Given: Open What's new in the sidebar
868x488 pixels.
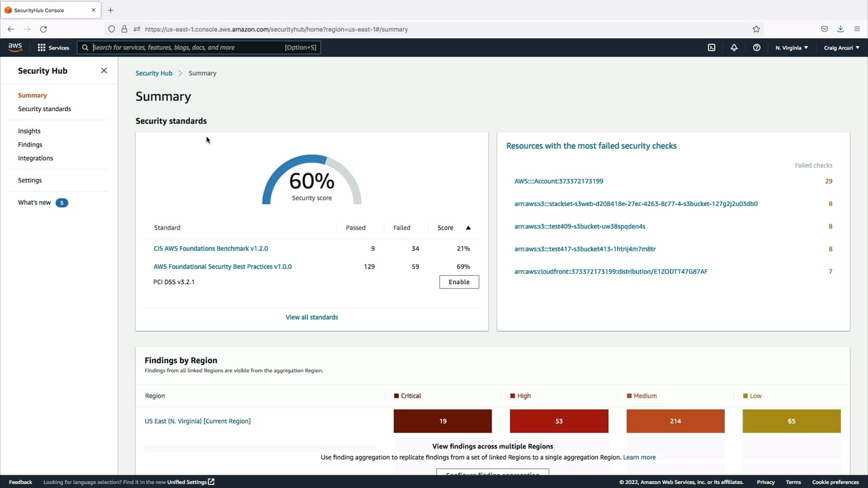Looking at the screenshot, I should (x=35, y=203).
